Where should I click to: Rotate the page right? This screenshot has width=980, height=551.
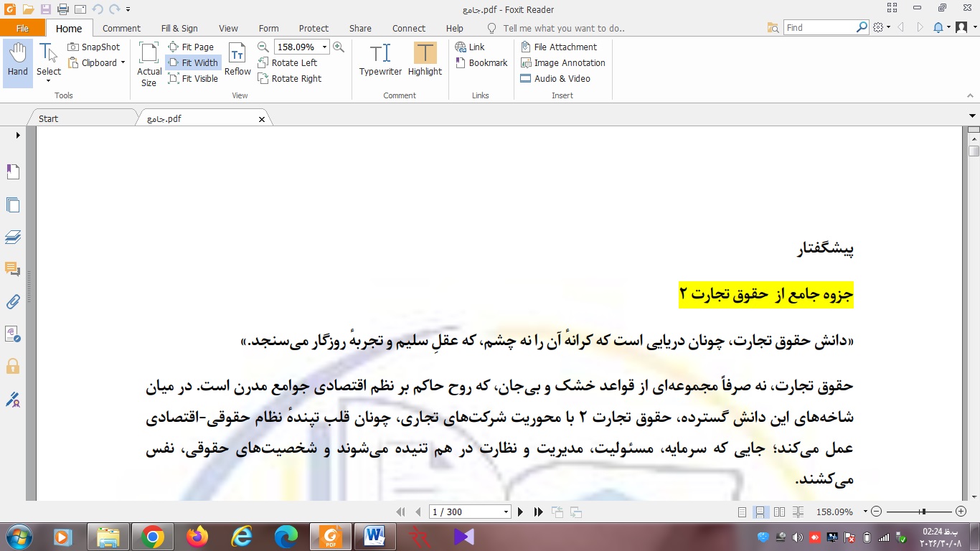coord(289,78)
